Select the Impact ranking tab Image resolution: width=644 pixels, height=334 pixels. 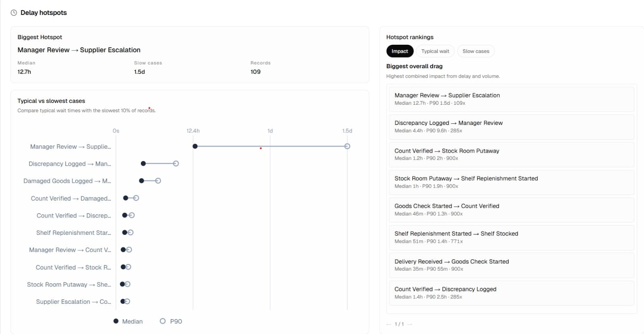400,51
